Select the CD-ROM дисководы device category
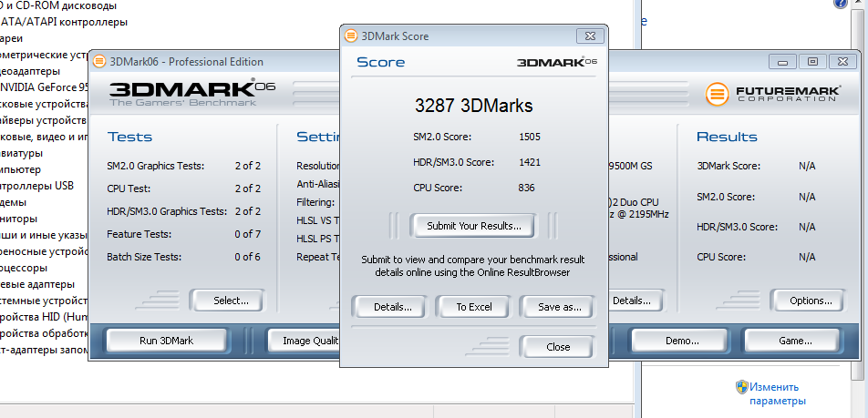Screen dimensions: 868x418 pyautogui.click(x=58, y=6)
